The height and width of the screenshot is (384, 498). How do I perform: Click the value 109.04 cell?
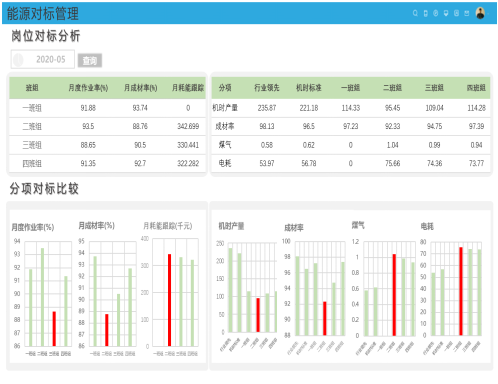434,108
